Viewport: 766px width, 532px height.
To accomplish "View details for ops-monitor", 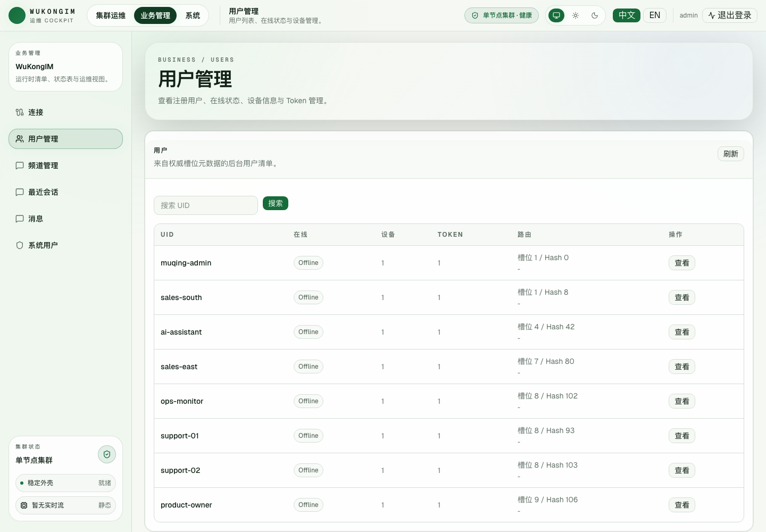I will [682, 401].
